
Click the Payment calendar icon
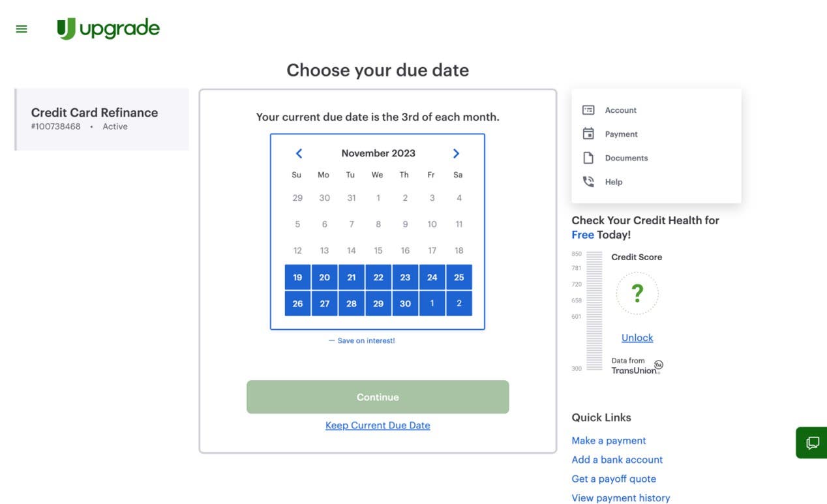[x=588, y=134]
